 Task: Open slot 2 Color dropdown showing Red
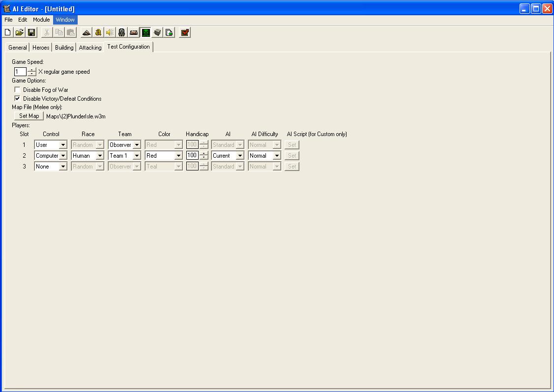[x=164, y=156]
